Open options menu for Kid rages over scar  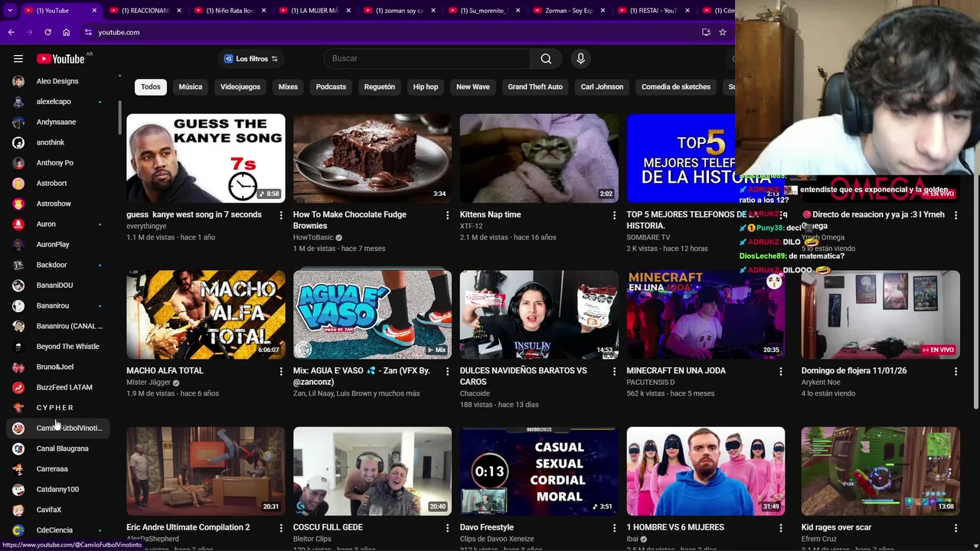click(955, 527)
